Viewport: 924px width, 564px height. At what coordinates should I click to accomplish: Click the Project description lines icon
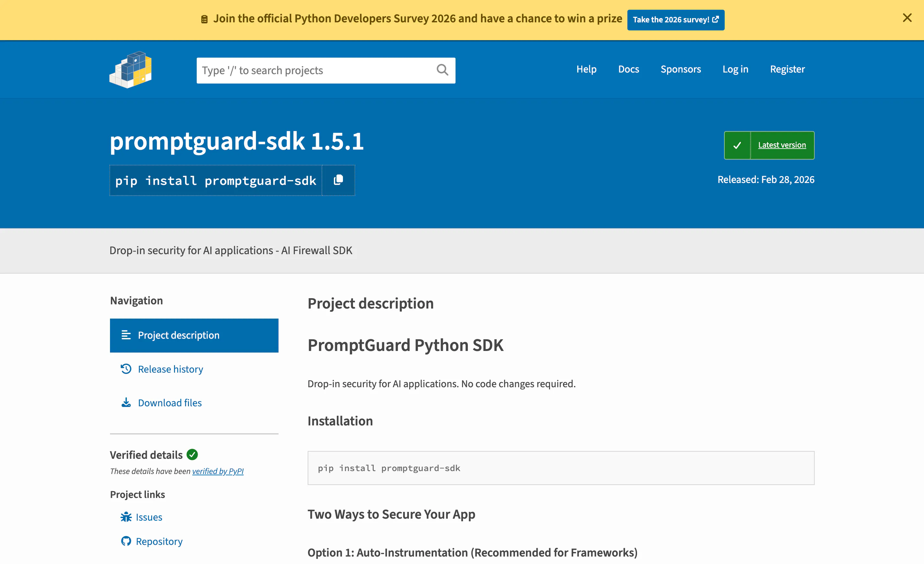click(x=126, y=335)
